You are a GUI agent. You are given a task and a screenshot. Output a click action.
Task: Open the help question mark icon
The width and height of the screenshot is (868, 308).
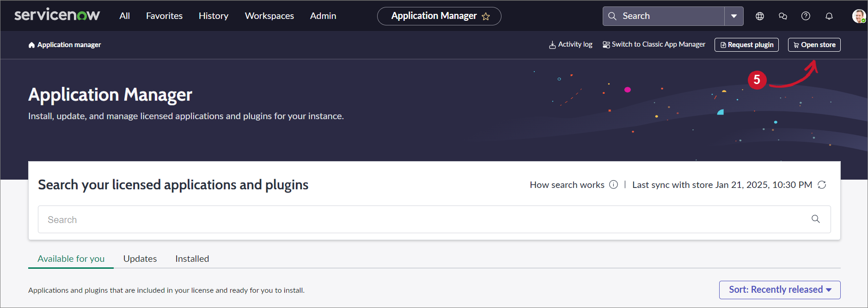pyautogui.click(x=806, y=16)
